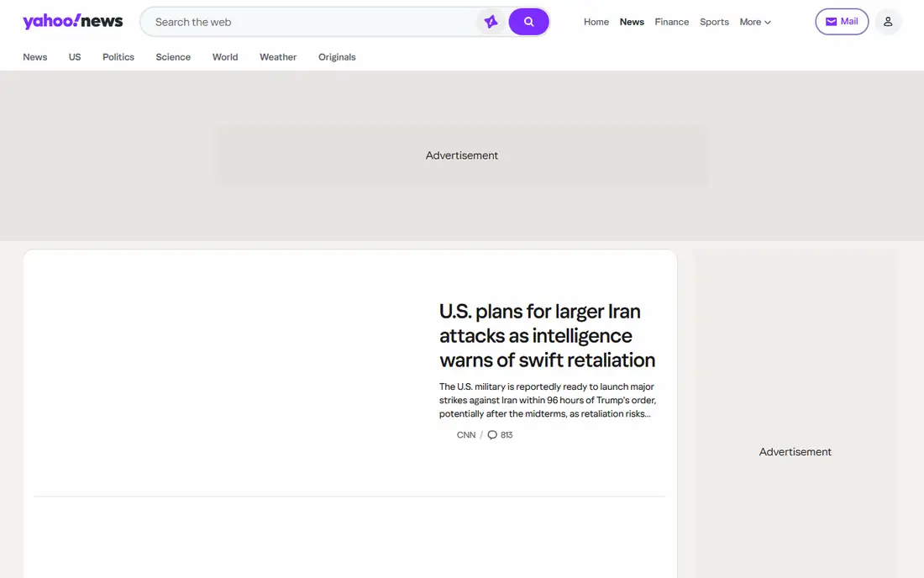Open Sports in top navigation
Image resolution: width=924 pixels, height=578 pixels.
tap(714, 22)
